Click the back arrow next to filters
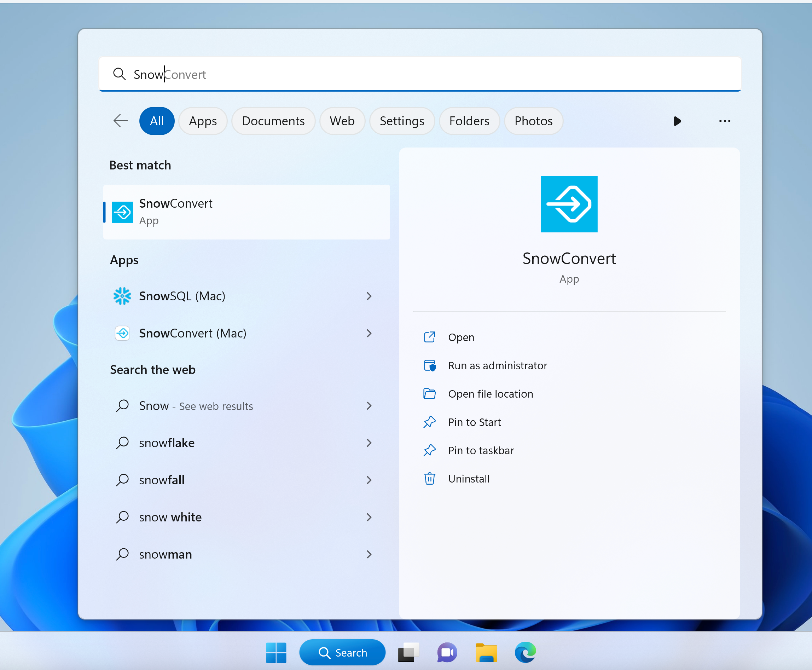Screen dimensions: 812x670 click(x=120, y=121)
